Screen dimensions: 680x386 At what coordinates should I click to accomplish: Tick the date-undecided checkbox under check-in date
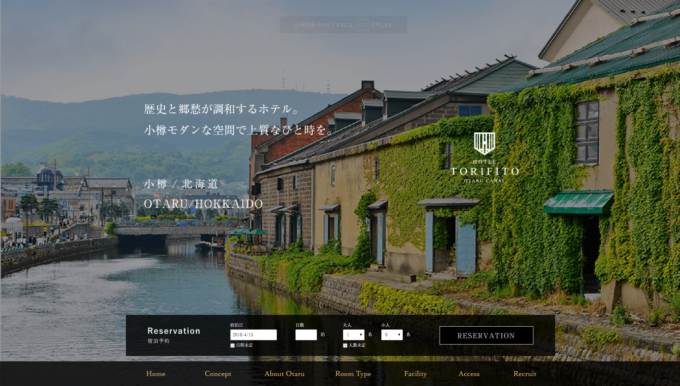click(x=232, y=346)
